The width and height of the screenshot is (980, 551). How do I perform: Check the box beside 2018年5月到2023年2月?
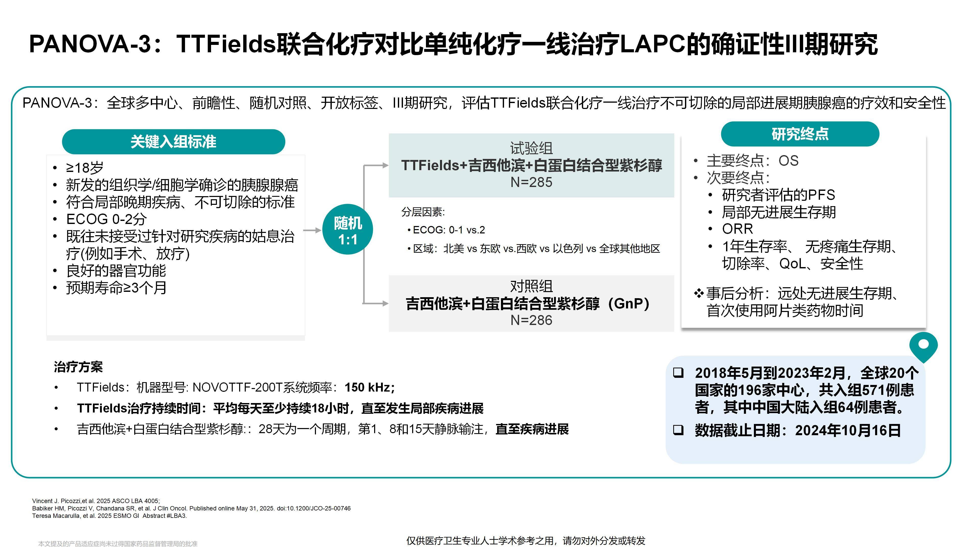pyautogui.click(x=678, y=373)
